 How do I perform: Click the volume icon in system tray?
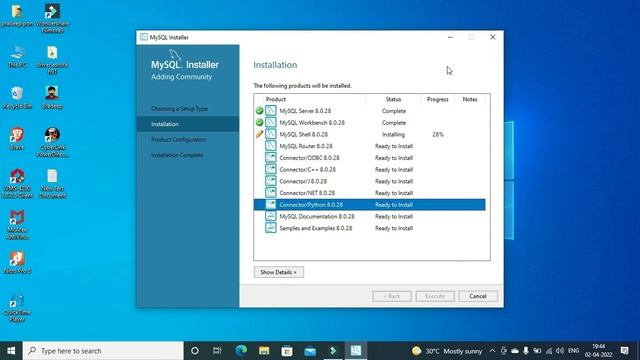560,351
